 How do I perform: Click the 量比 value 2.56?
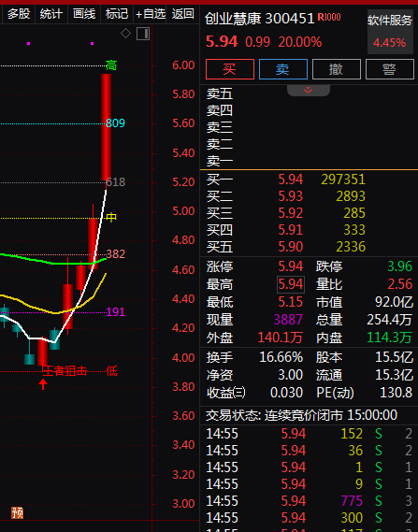tap(399, 284)
